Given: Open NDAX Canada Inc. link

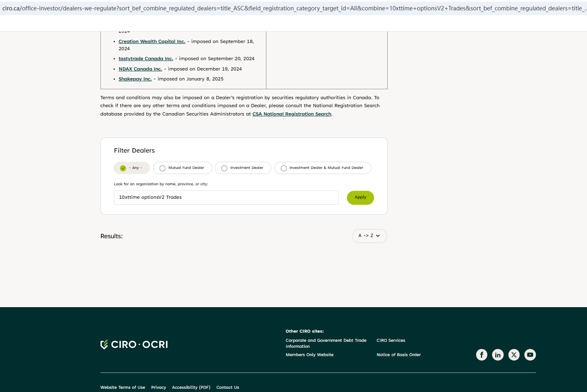Looking at the screenshot, I should point(140,69).
